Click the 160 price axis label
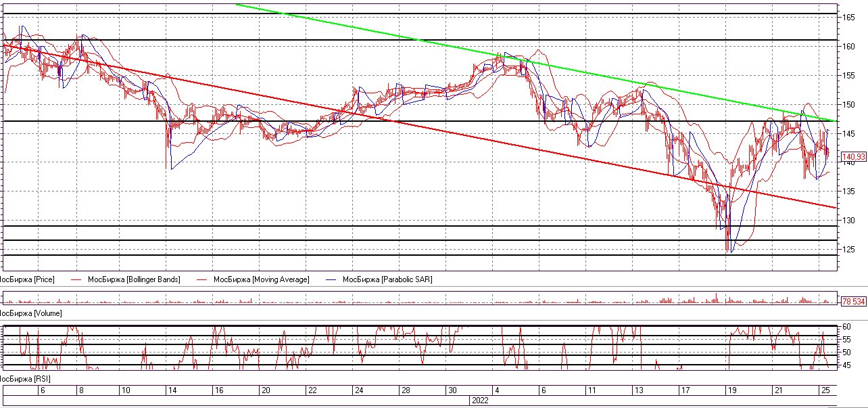The width and height of the screenshot is (868, 408). click(848, 47)
